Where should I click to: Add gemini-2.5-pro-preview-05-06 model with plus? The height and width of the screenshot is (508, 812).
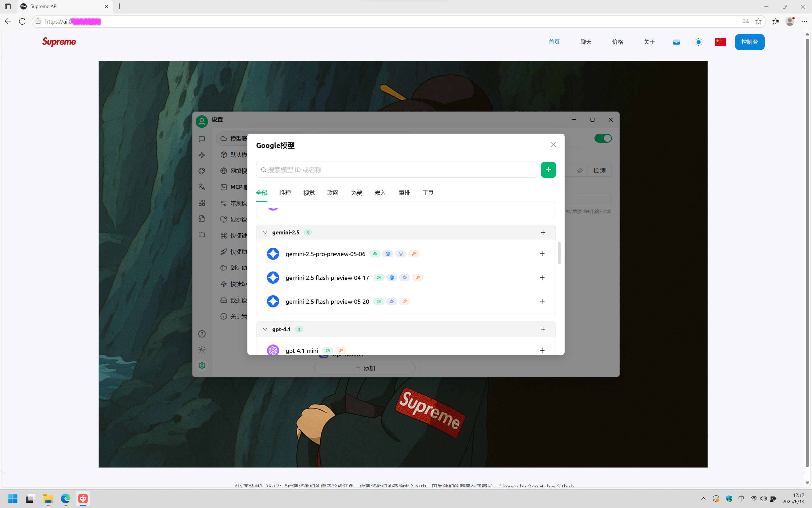542,254
